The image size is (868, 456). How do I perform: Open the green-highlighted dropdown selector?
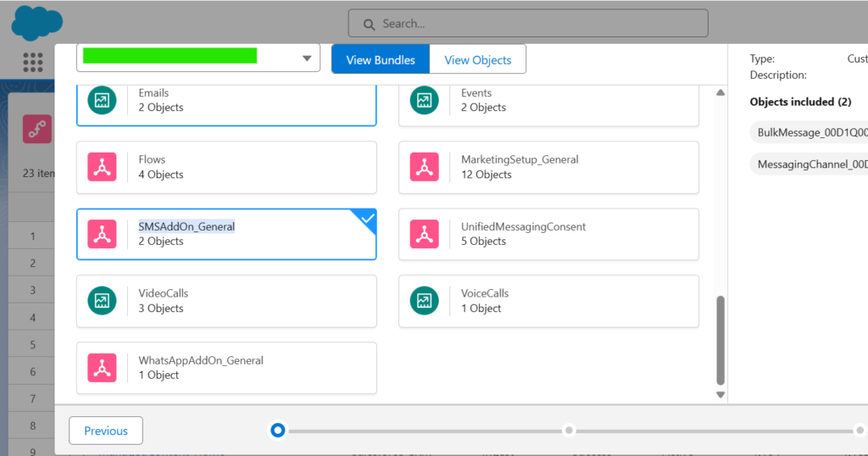198,58
